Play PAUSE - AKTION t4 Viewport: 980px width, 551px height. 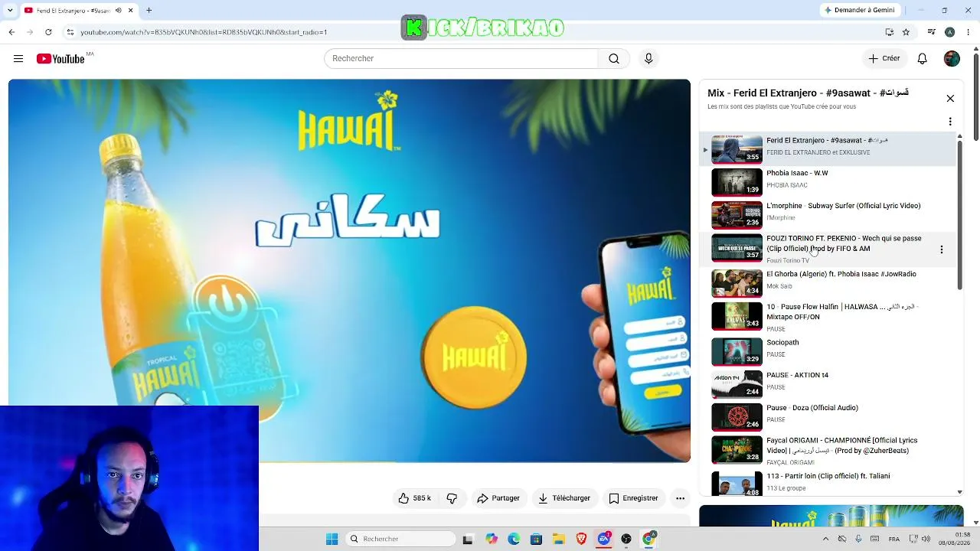[828, 385]
